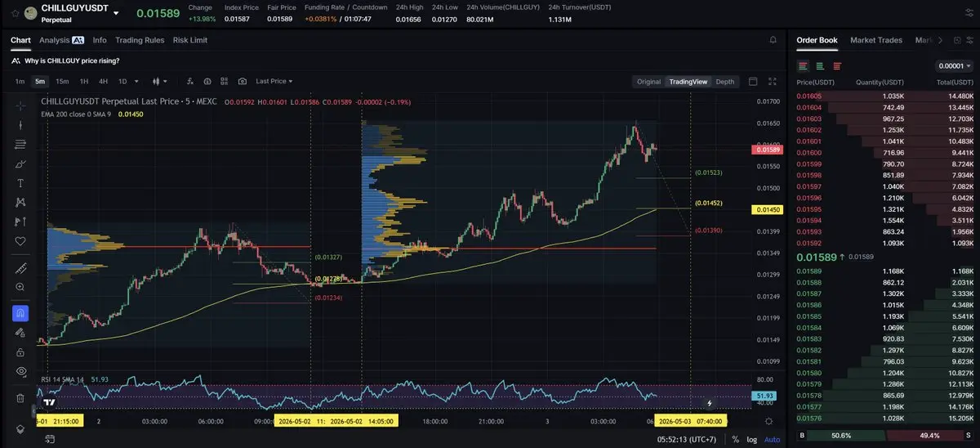Open 'Why is CHILLGUY price rising?' link
The height and width of the screenshot is (448, 980).
coord(72,60)
